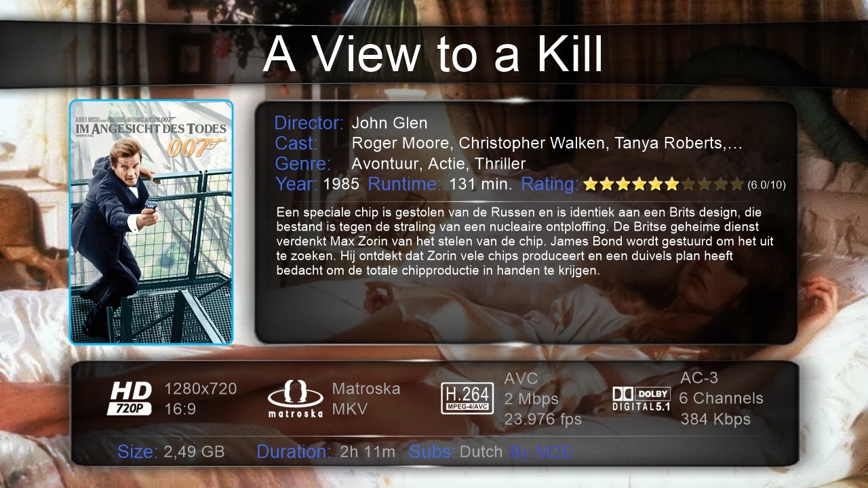Click the star rating bar

coord(664,184)
